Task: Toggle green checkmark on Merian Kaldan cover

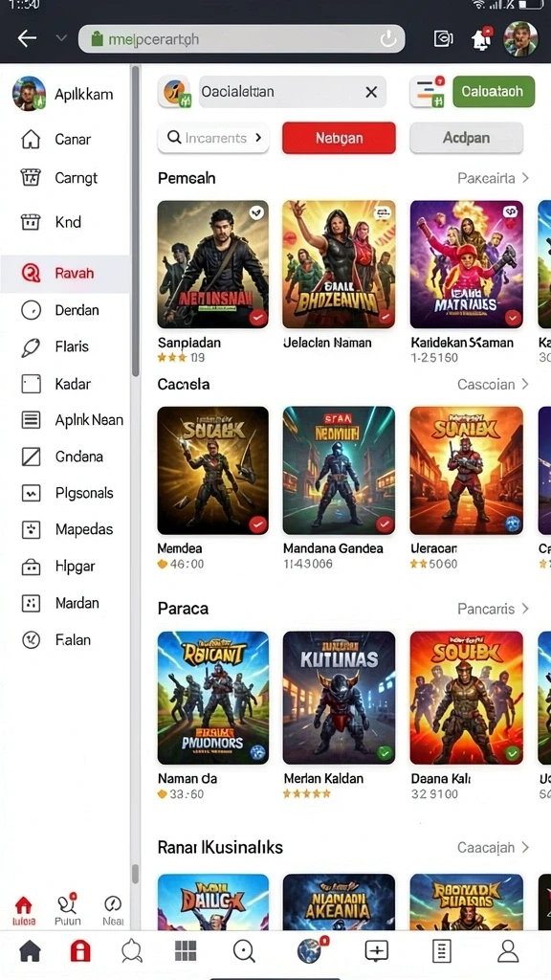Action: (385, 753)
